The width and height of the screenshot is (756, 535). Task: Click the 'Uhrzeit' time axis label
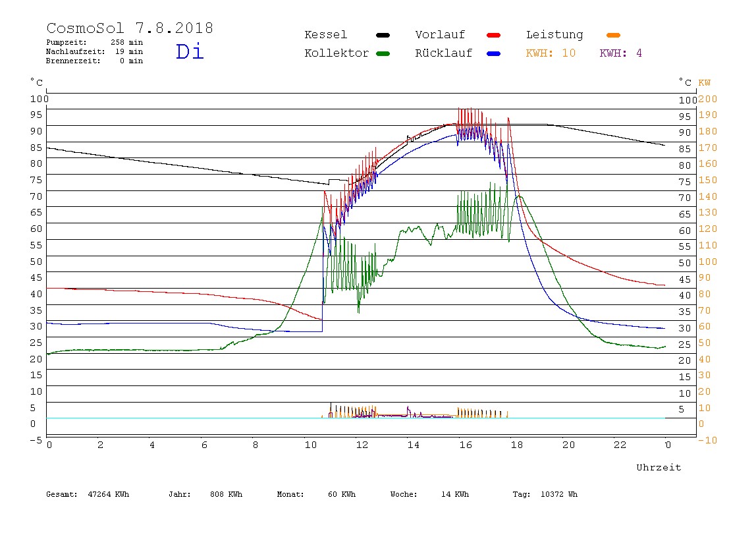coord(659,467)
